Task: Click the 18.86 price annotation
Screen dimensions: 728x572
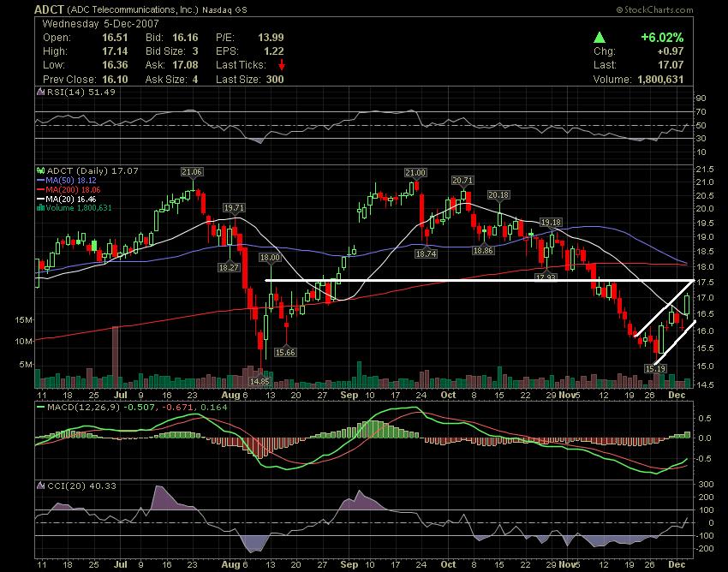Action: tap(483, 251)
